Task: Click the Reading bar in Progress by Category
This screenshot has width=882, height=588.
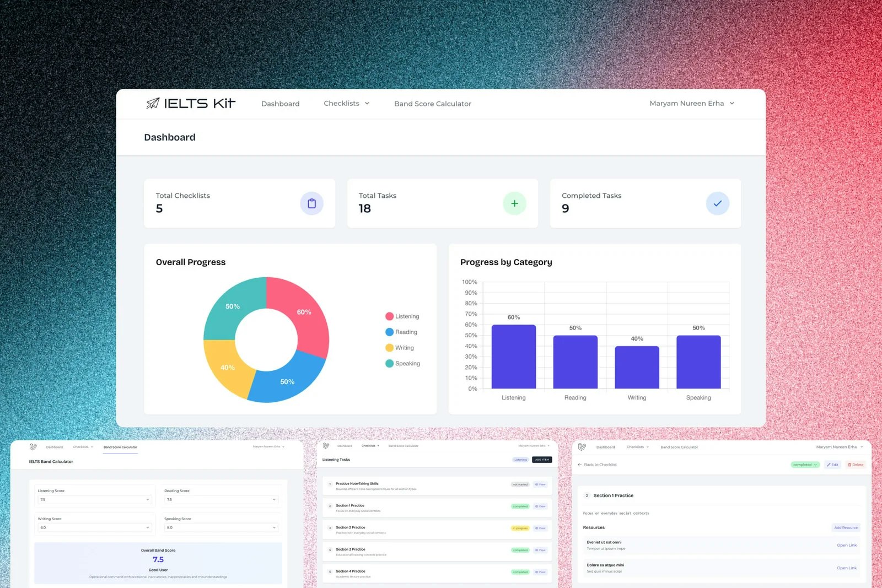Action: (575, 362)
